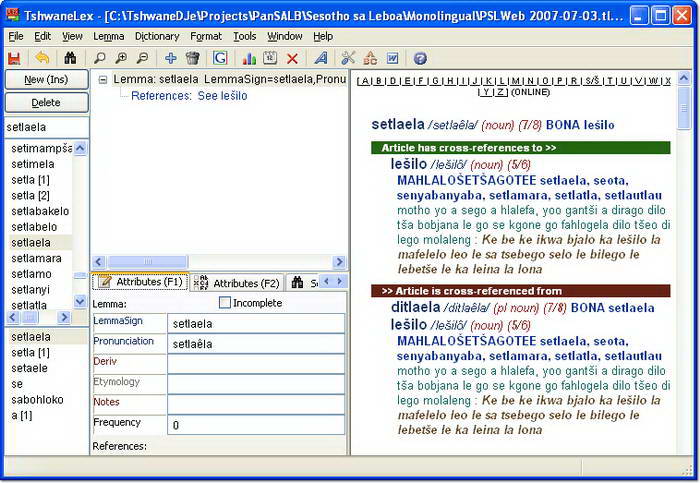The height and width of the screenshot is (483, 700).
Task: Click the LemmaSign input field
Action: click(256, 324)
